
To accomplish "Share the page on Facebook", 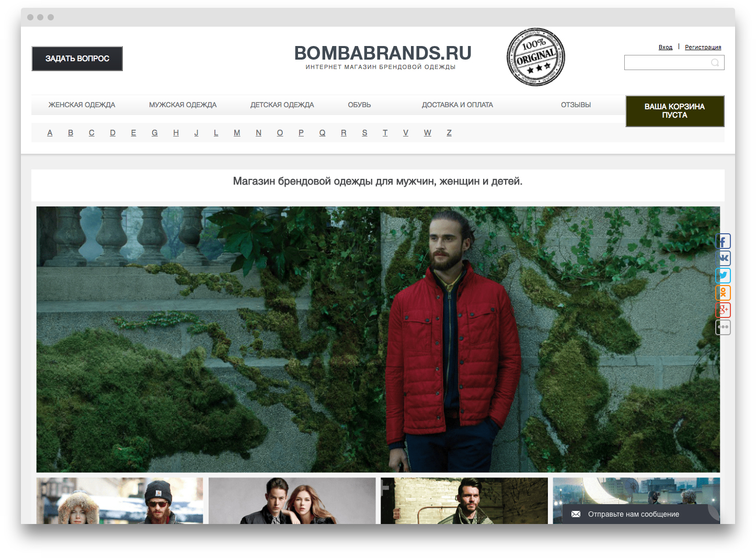I will 723,241.
